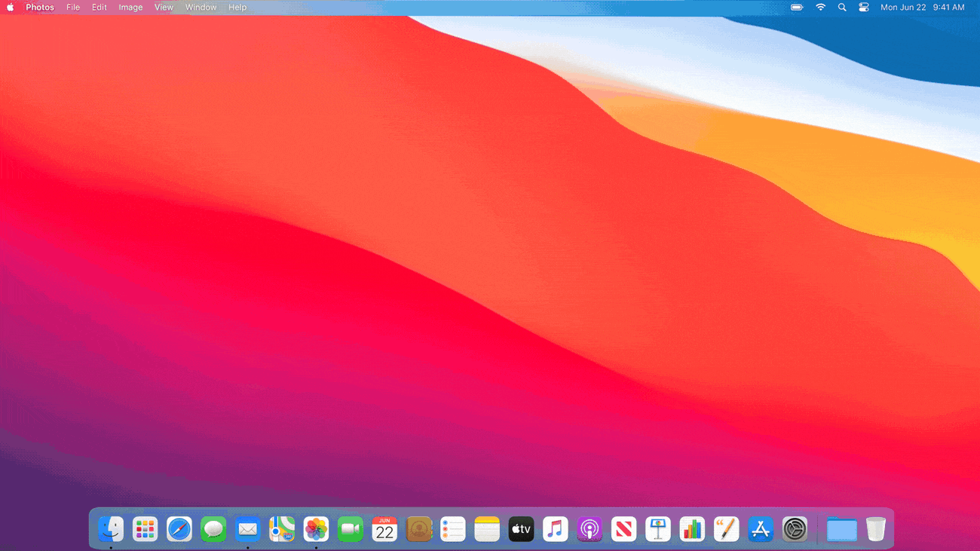Start FaceTime from the Dock
This screenshot has width=980, height=551.
[351, 529]
